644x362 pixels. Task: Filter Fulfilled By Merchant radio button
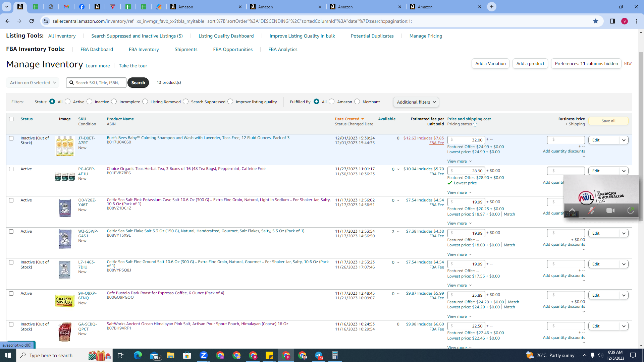pos(357,102)
